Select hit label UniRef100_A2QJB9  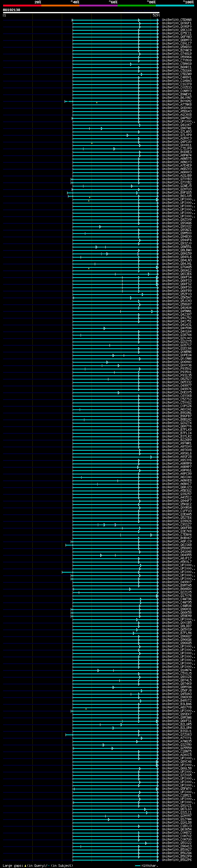(176, 176)
